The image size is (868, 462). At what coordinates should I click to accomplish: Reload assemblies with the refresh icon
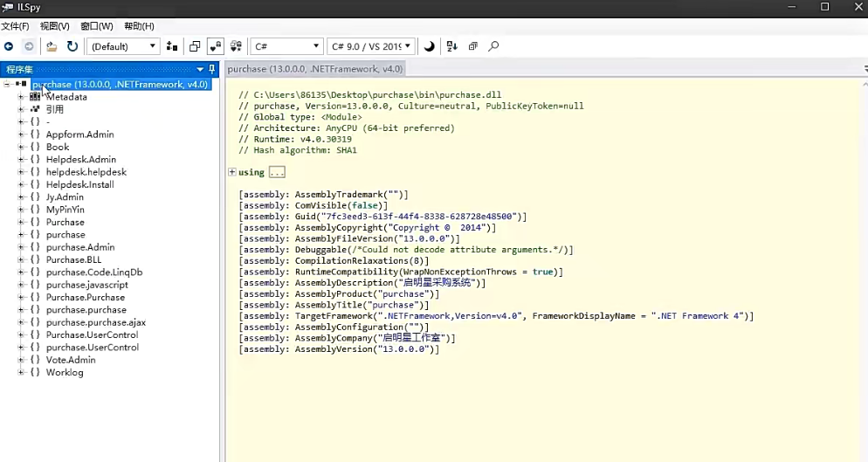tap(72, 46)
